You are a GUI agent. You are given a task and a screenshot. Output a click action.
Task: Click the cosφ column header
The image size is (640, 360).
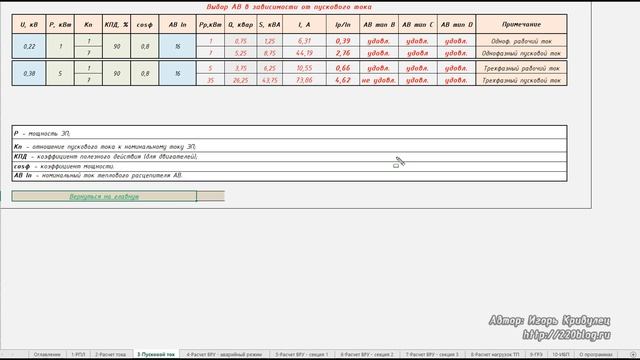click(x=145, y=24)
